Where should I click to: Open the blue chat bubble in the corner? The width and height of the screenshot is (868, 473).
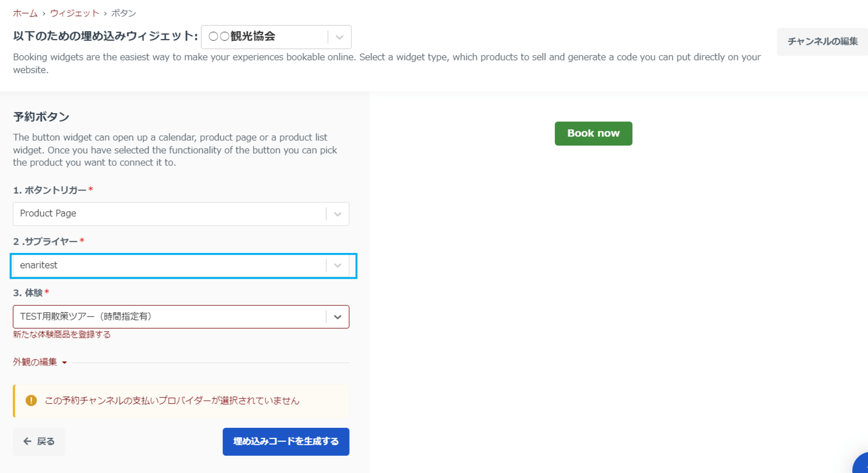pyautogui.click(x=861, y=465)
